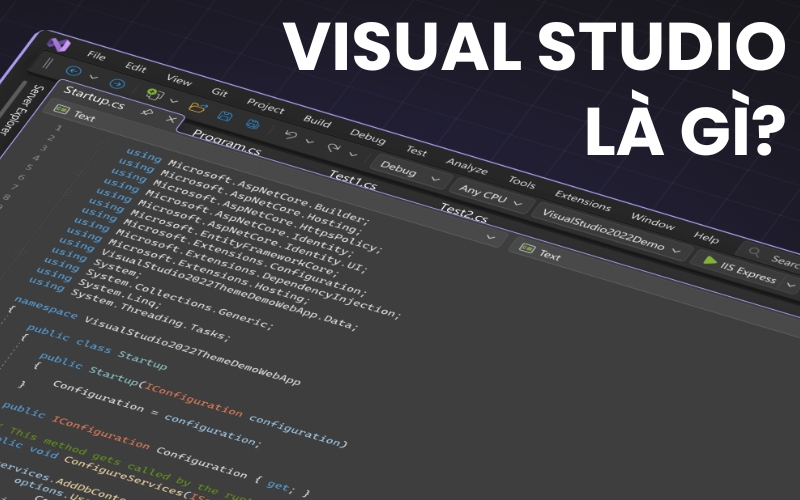Open the Tools menu

(521, 182)
